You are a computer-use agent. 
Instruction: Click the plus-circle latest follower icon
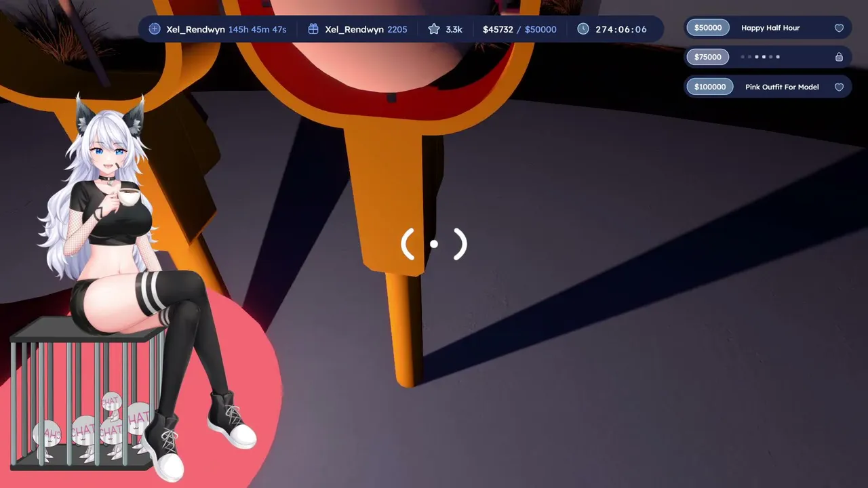pyautogui.click(x=155, y=29)
